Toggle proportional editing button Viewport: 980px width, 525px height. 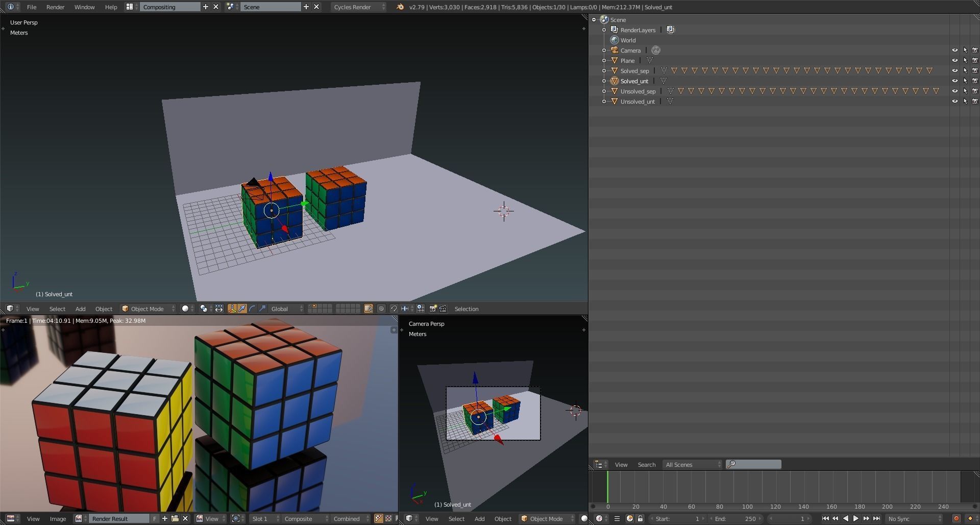coord(381,309)
